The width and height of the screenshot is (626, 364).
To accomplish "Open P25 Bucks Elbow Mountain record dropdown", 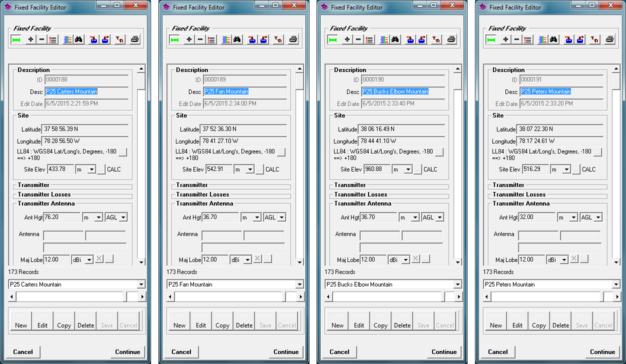I will [457, 284].
